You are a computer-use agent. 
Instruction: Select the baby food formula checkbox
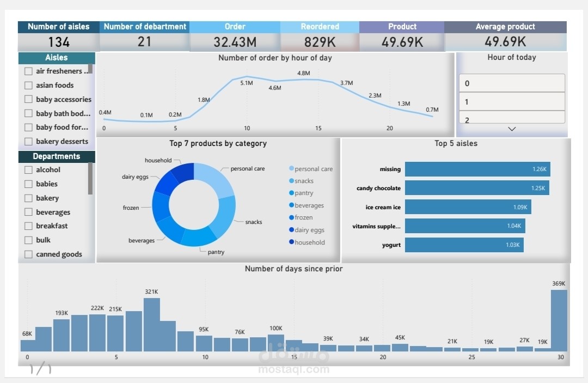click(x=28, y=127)
